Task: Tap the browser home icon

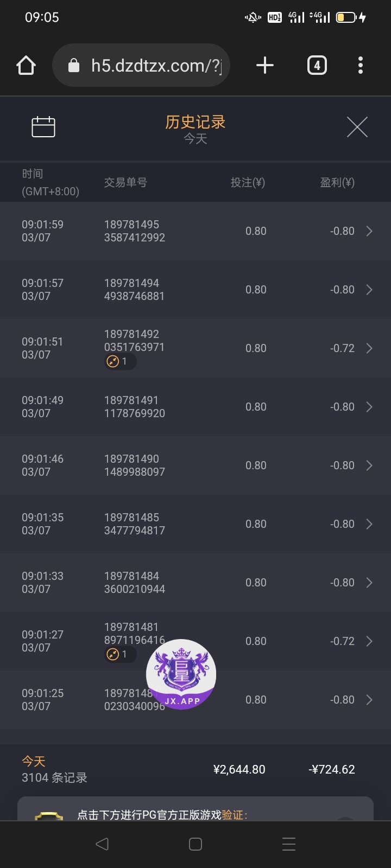Action: (x=26, y=66)
